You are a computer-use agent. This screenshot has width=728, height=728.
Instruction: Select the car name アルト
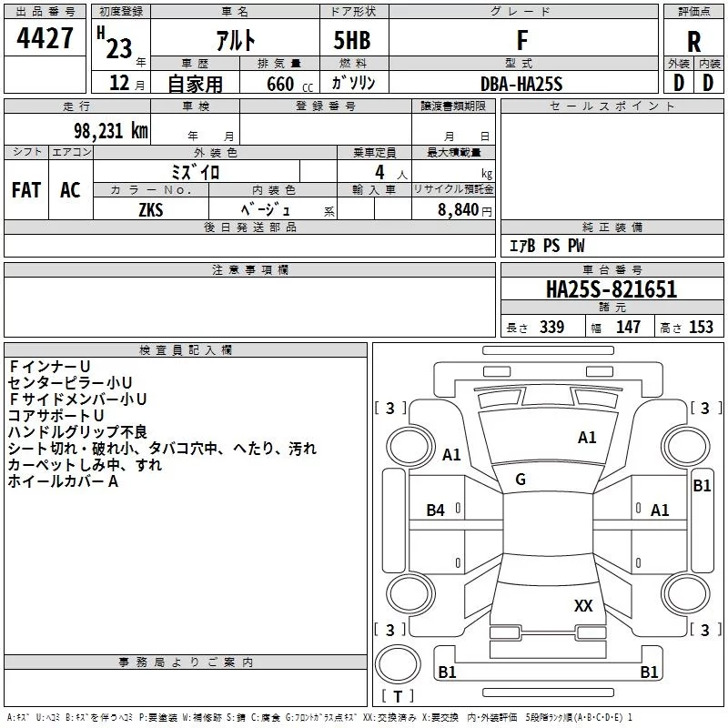tap(236, 40)
